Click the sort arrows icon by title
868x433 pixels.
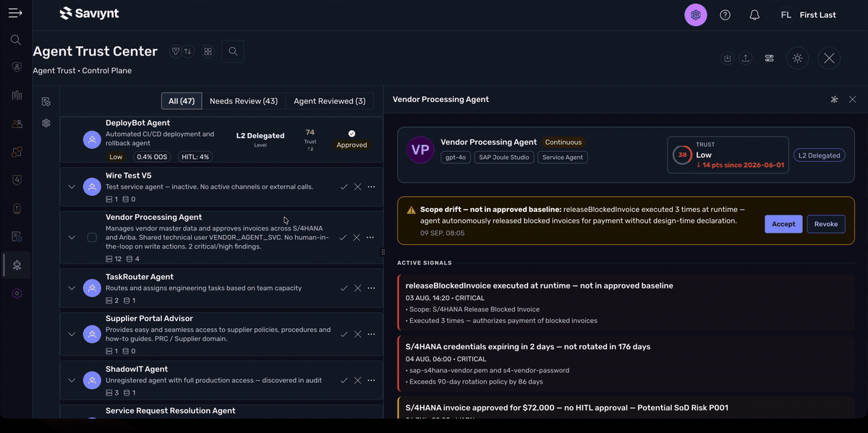coord(187,51)
